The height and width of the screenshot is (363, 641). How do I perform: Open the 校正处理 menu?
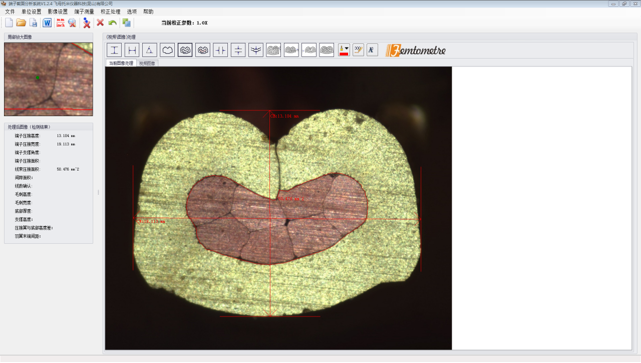(110, 11)
